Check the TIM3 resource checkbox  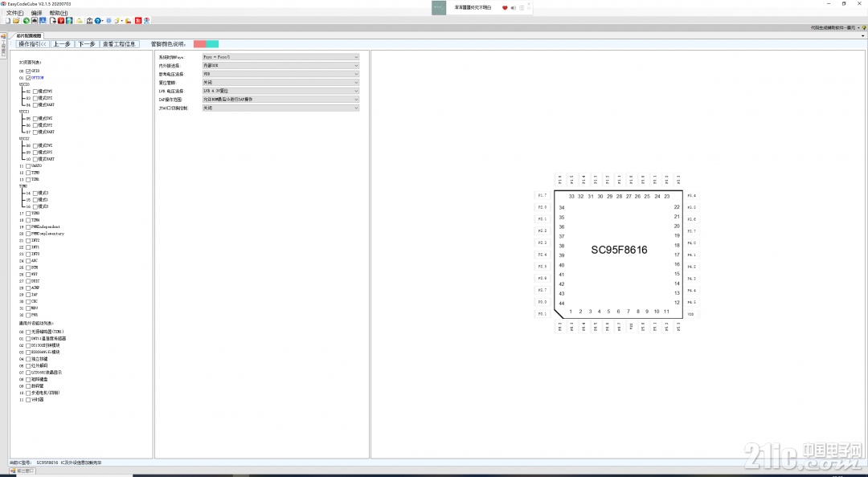pos(28,213)
